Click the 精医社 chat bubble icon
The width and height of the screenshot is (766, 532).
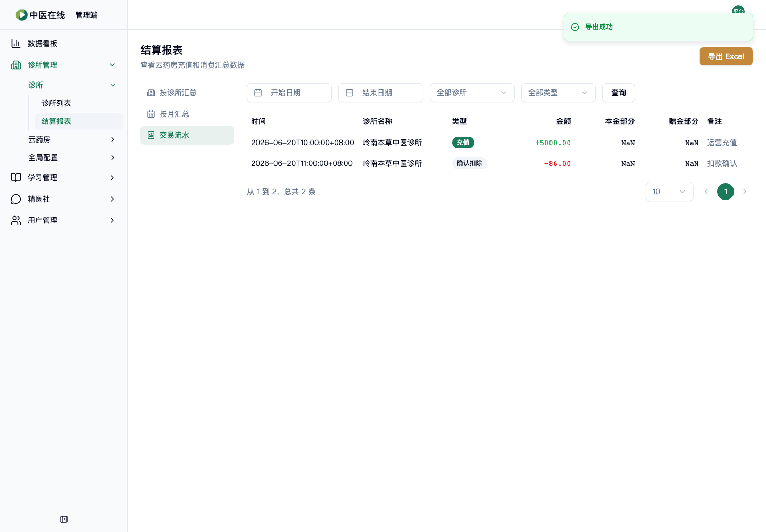[16, 199]
